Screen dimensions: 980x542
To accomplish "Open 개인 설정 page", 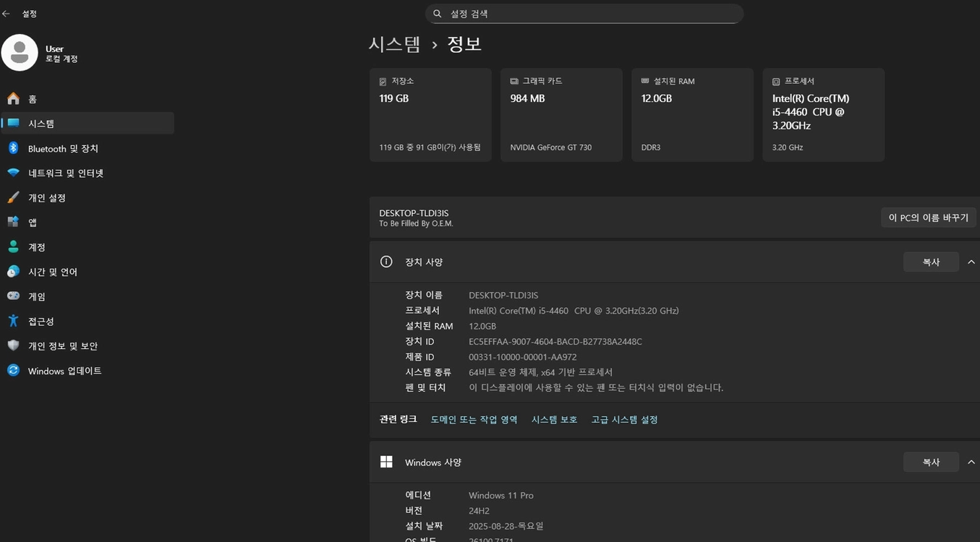I will (88, 197).
